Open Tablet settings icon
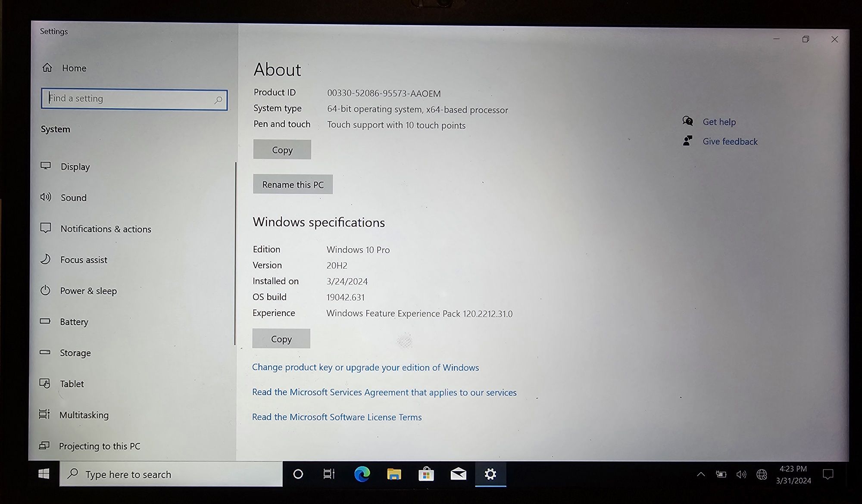862x504 pixels. pos(46,383)
